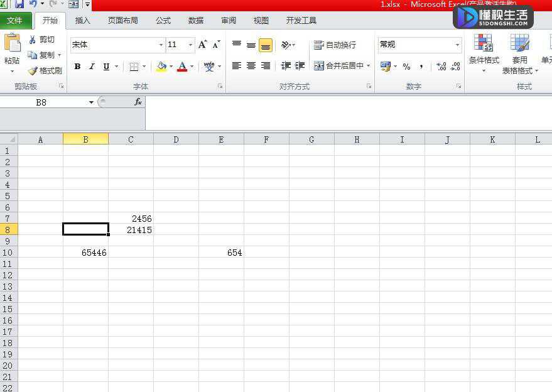Click the font color red A swatch
Screen dimensions: 552x392
[x=182, y=66]
